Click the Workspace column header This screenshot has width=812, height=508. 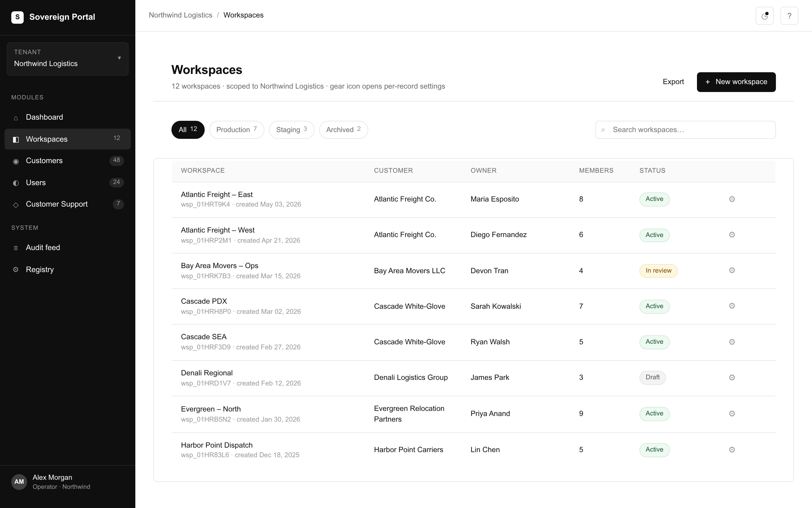pos(203,171)
